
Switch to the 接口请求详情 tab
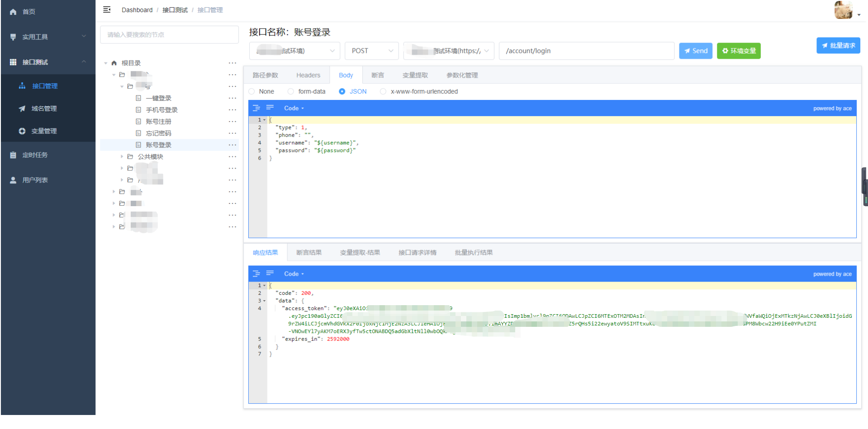(x=417, y=253)
